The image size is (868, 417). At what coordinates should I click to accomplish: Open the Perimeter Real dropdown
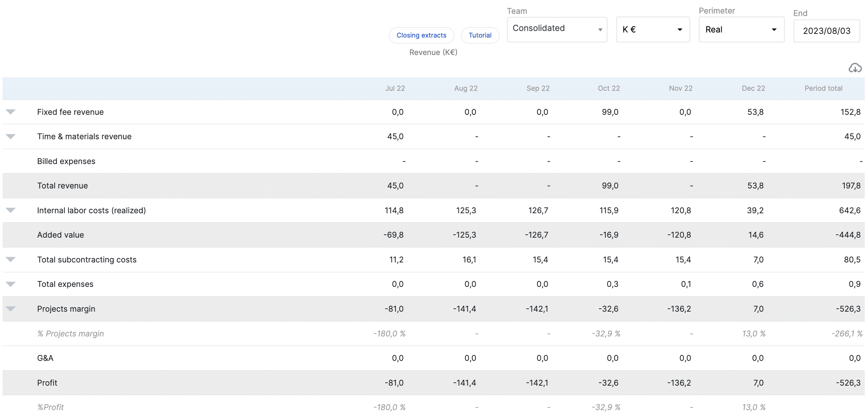pos(741,30)
